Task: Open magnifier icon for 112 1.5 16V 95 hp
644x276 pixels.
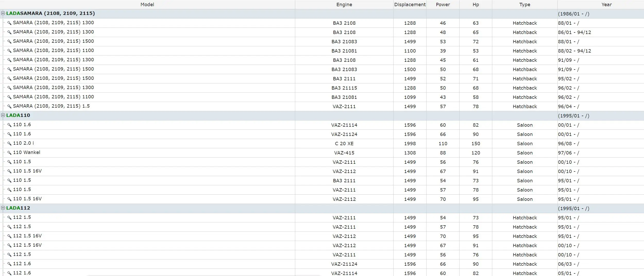Action: click(9, 236)
